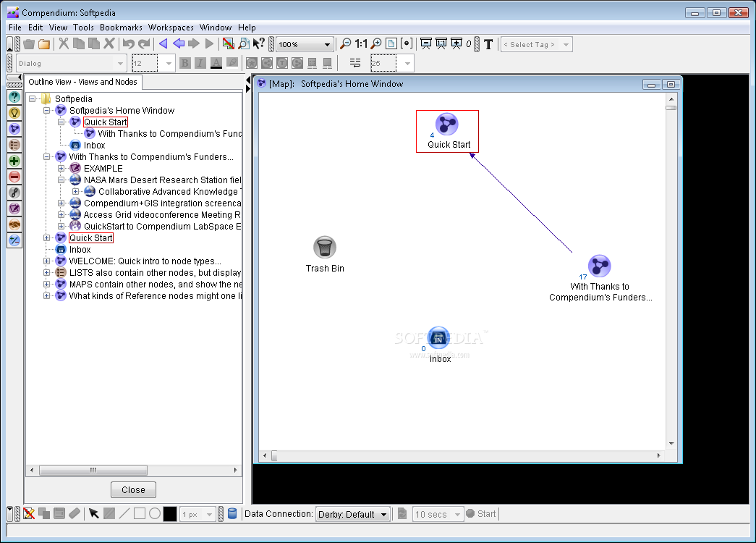
Task: Select LISTS also contain other nodes item
Action: [155, 273]
